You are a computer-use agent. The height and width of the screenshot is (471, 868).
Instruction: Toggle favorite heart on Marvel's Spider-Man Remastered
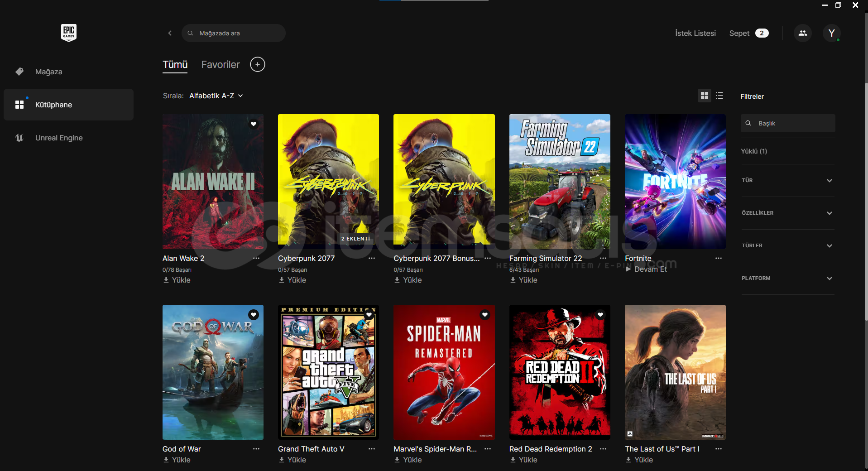pyautogui.click(x=485, y=314)
